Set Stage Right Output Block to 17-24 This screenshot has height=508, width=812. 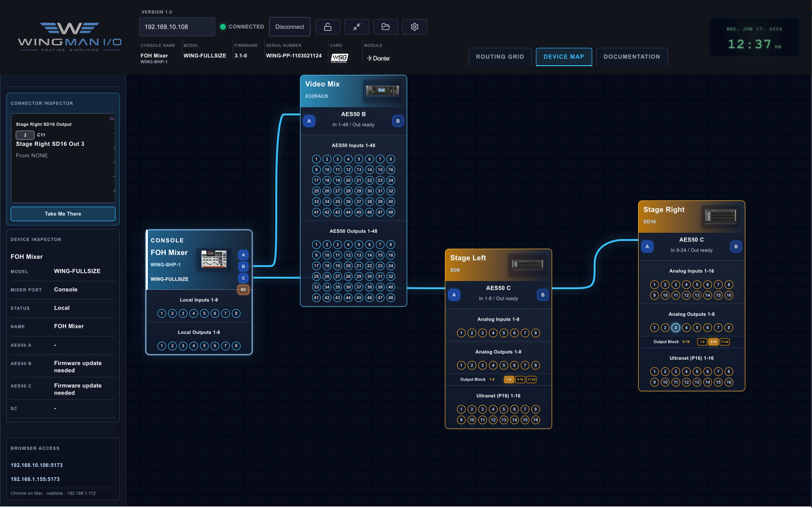[x=725, y=342]
